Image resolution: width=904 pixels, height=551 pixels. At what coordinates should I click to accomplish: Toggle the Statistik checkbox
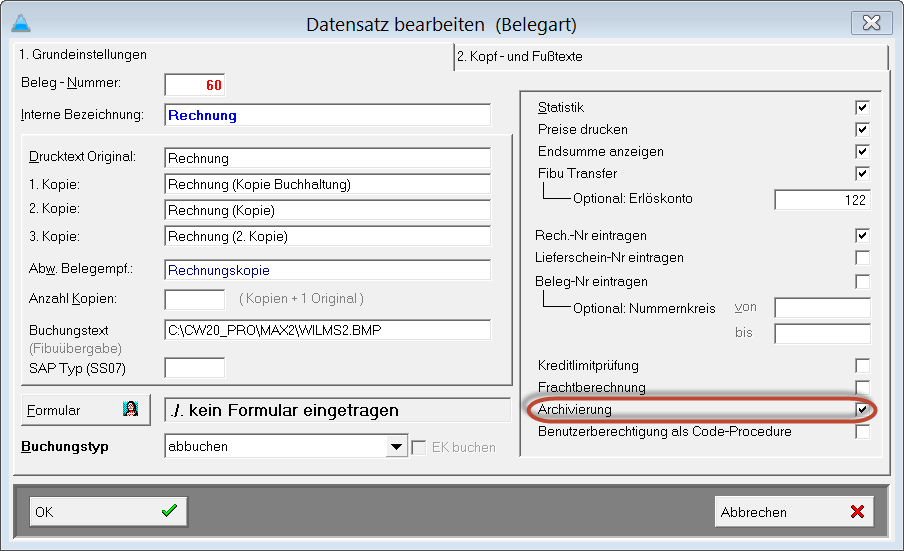[x=861, y=108]
